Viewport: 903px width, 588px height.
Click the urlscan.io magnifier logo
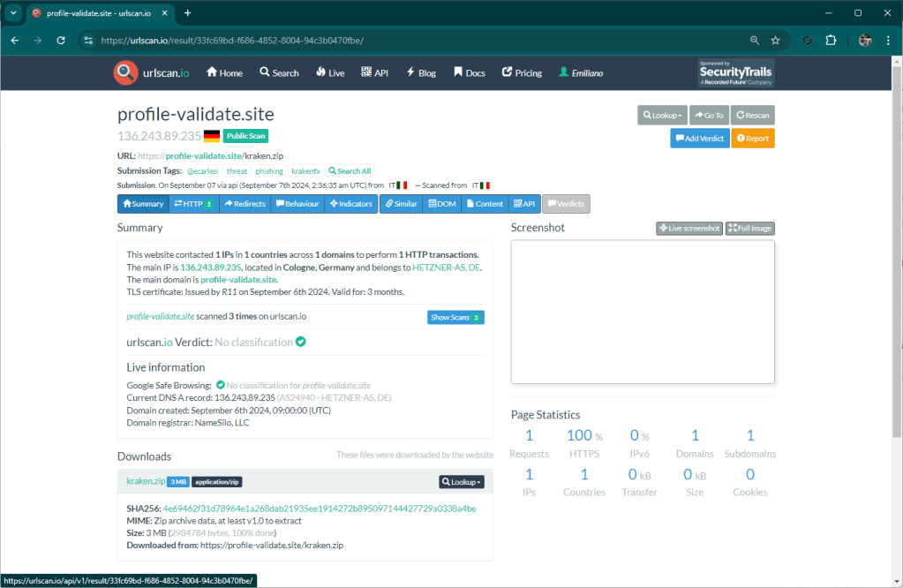click(x=125, y=73)
